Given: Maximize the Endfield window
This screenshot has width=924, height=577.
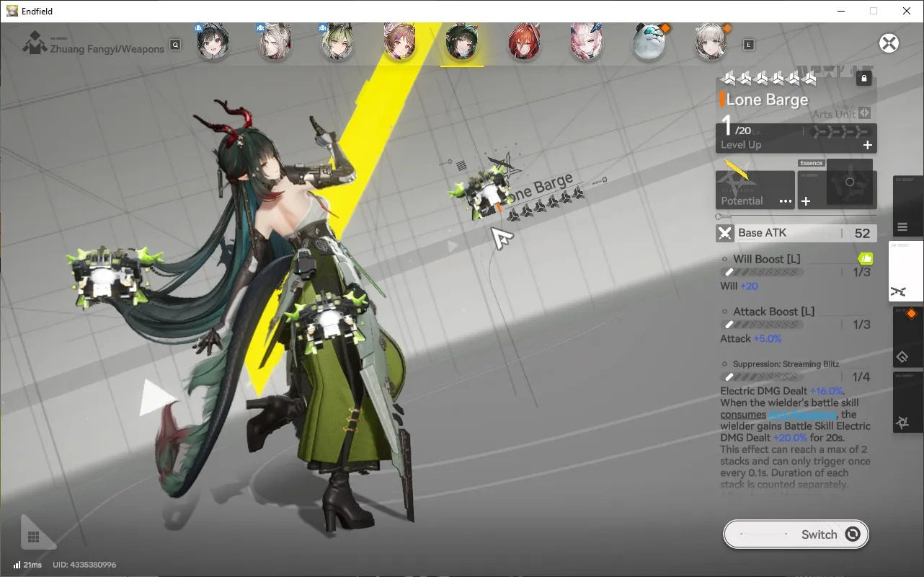Looking at the screenshot, I should coord(874,11).
